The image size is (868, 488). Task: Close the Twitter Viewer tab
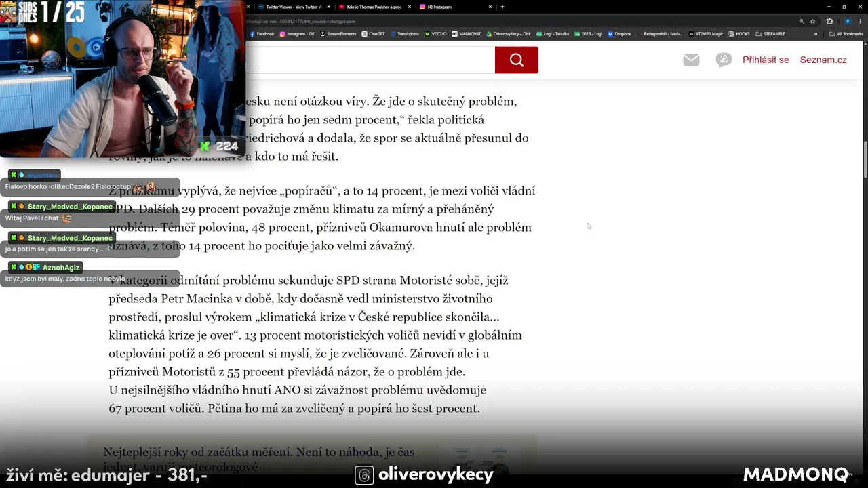pyautogui.click(x=328, y=7)
